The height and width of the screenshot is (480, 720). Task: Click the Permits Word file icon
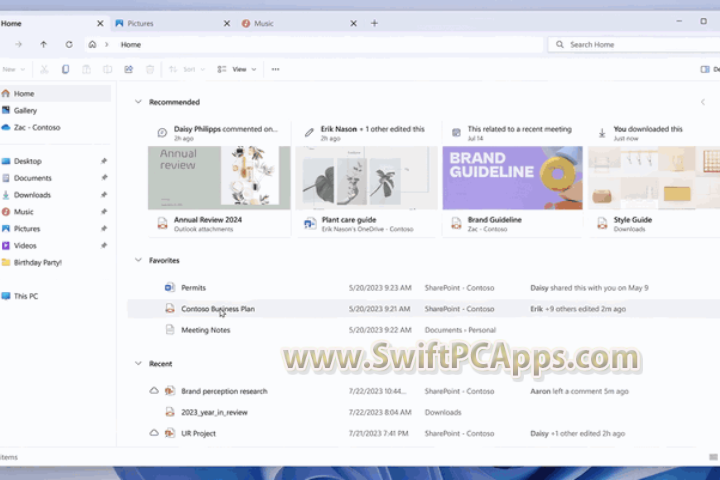coord(169,288)
